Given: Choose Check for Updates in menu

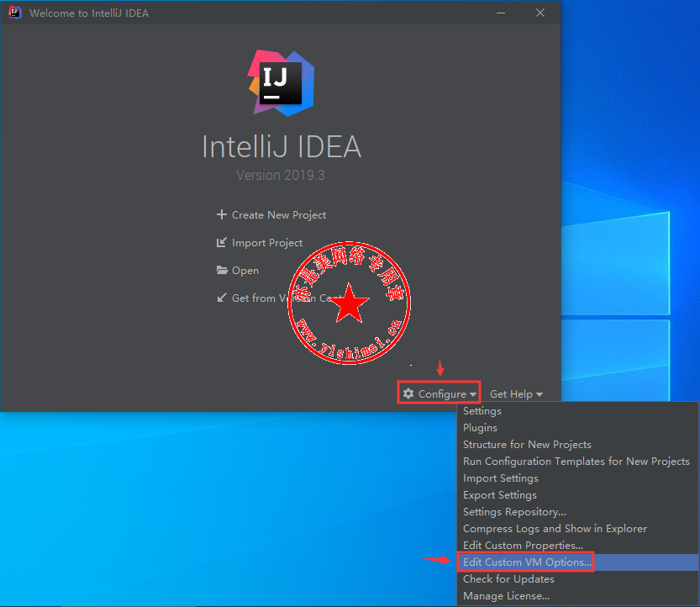Looking at the screenshot, I should (578, 579).
